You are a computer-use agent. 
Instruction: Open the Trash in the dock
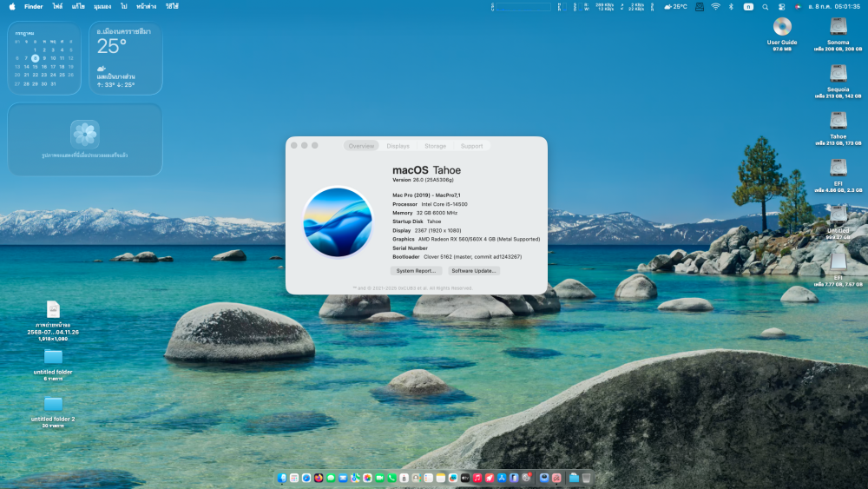[586, 478]
